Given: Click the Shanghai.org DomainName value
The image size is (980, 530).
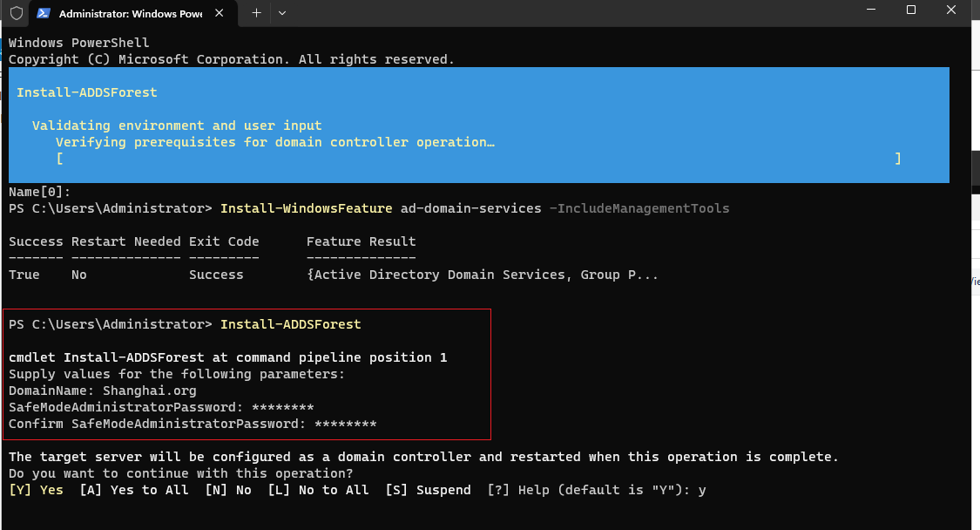Looking at the screenshot, I should tap(149, 391).
